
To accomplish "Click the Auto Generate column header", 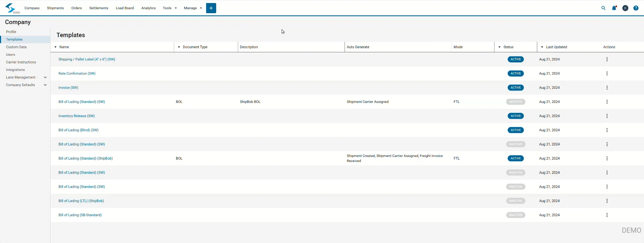I will click(x=358, y=47).
